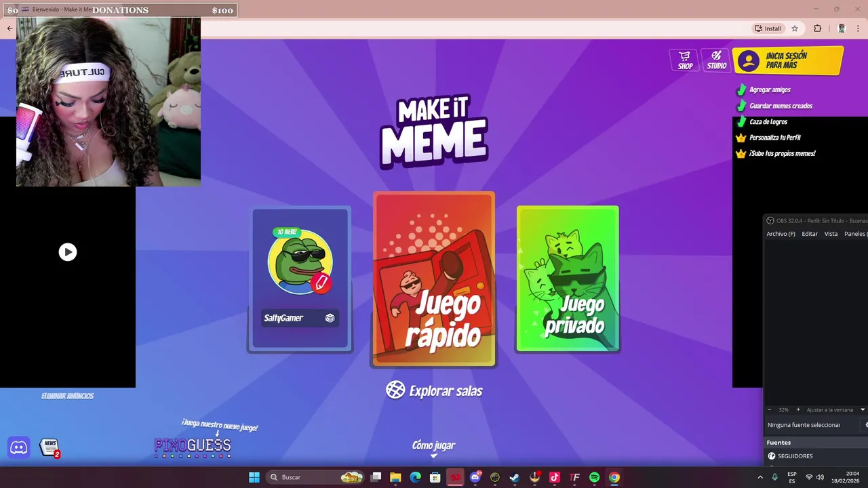Open File Explorer from taskbar
Image resolution: width=868 pixels, height=488 pixels.
395,477
